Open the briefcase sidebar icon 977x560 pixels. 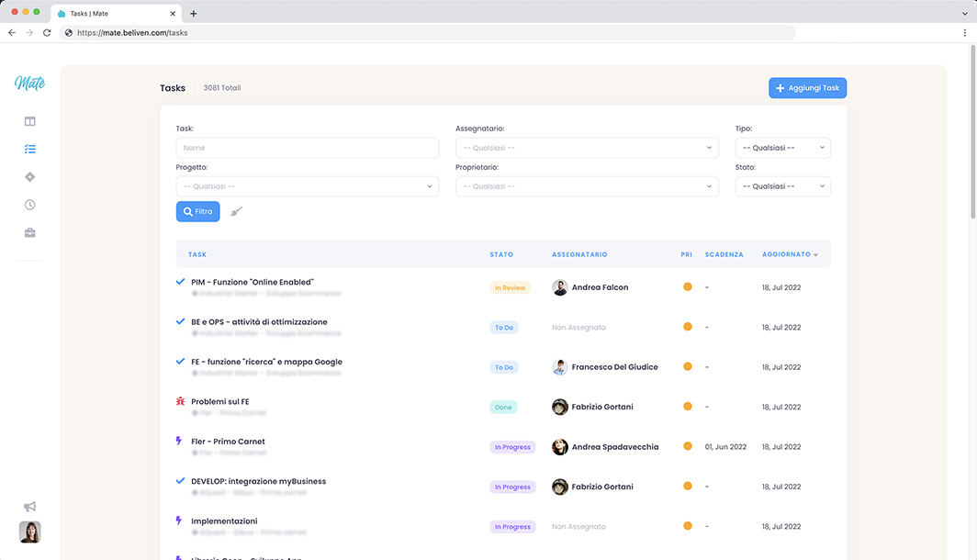(30, 233)
